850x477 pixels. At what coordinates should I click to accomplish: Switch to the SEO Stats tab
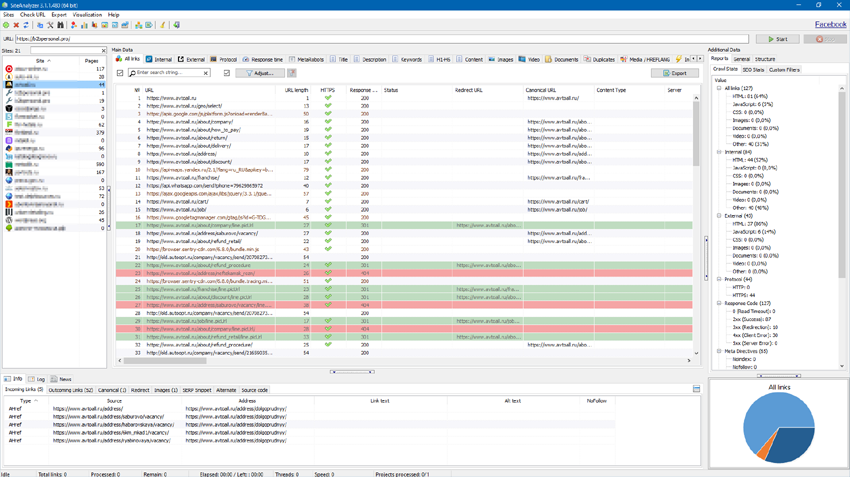point(753,69)
